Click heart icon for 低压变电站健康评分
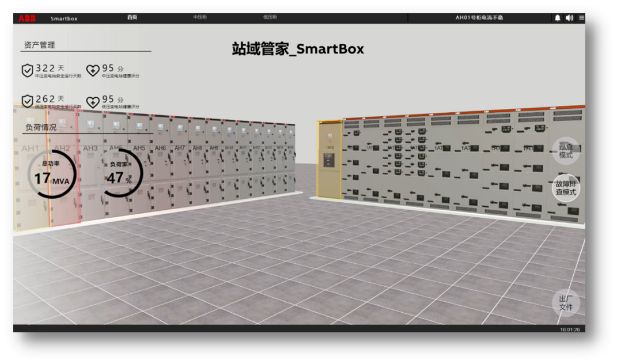The image size is (617, 364). tap(93, 103)
